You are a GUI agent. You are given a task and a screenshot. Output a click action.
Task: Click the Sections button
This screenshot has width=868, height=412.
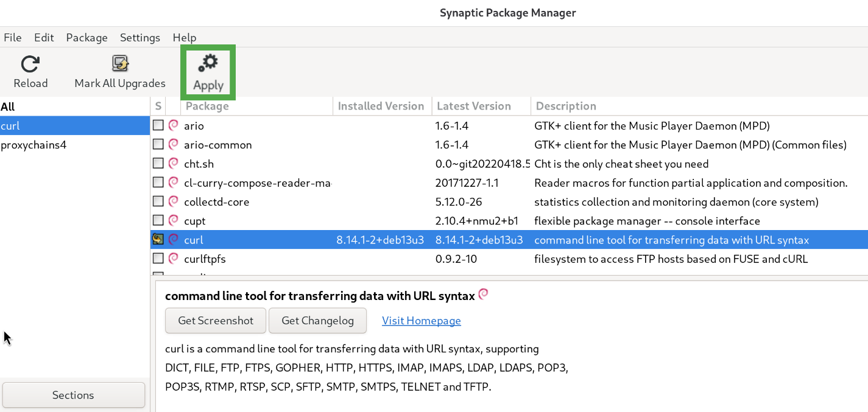[x=73, y=395]
